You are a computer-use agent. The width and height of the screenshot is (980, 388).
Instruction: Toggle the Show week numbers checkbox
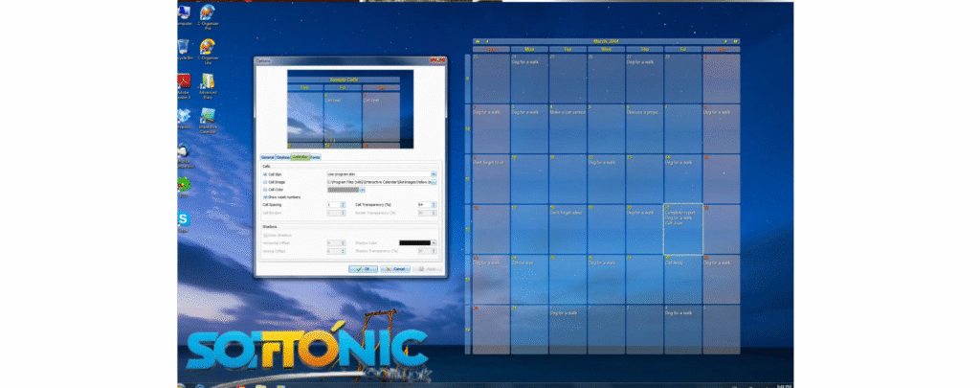point(265,197)
